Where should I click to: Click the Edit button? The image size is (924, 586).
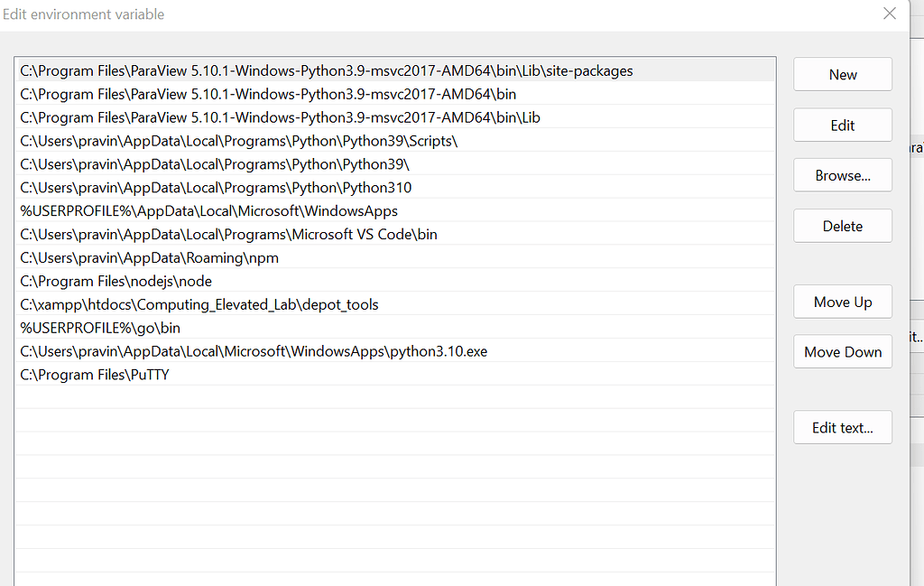click(842, 125)
